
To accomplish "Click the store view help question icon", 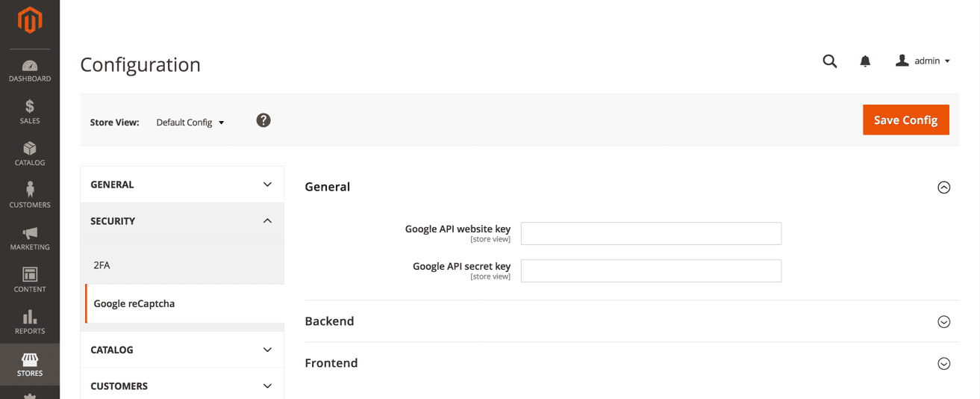I will point(263,120).
